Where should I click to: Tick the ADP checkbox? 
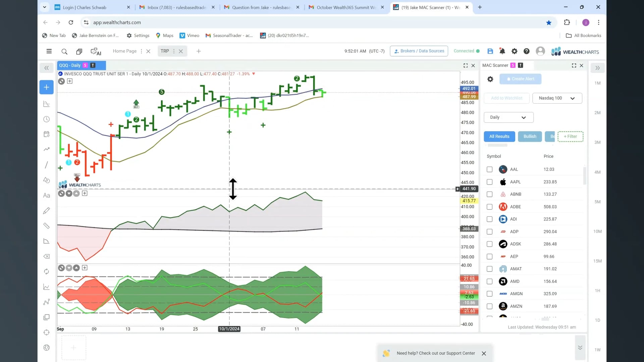490,232
